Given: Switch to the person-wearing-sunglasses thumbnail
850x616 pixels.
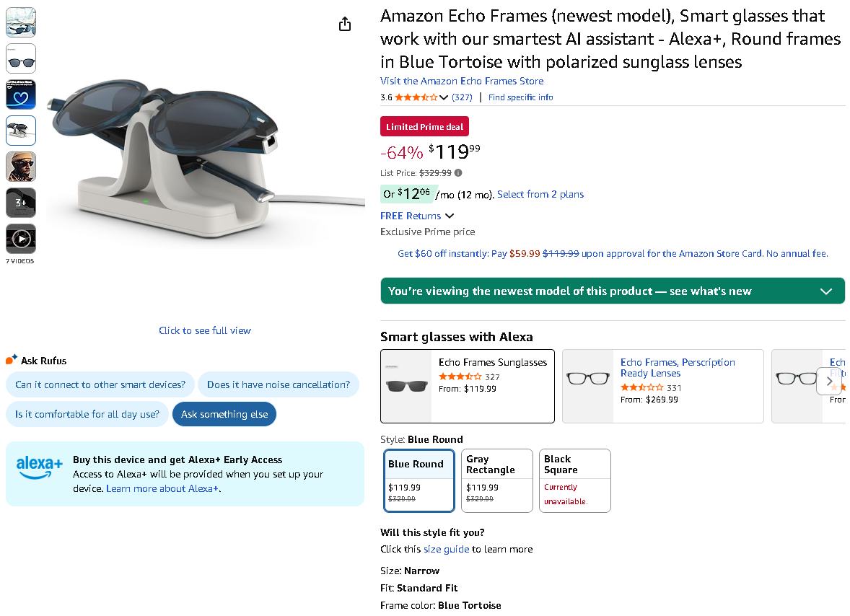Looking at the screenshot, I should (x=21, y=166).
